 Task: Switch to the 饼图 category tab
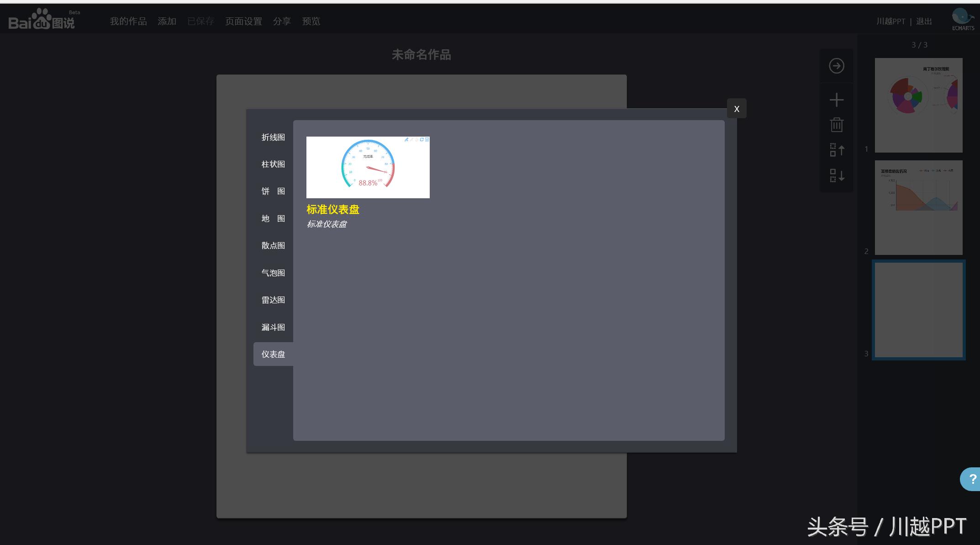pos(273,191)
